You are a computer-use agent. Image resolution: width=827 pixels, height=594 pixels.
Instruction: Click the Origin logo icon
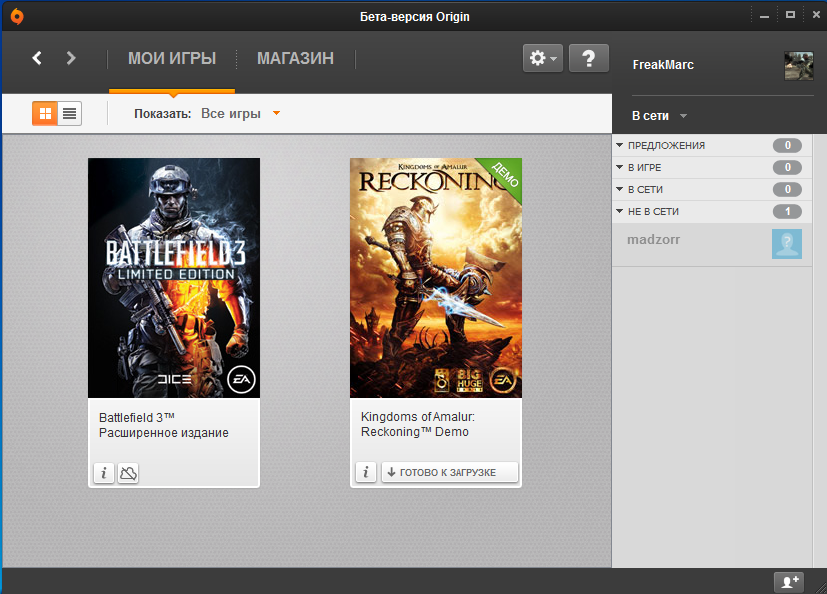tap(17, 16)
